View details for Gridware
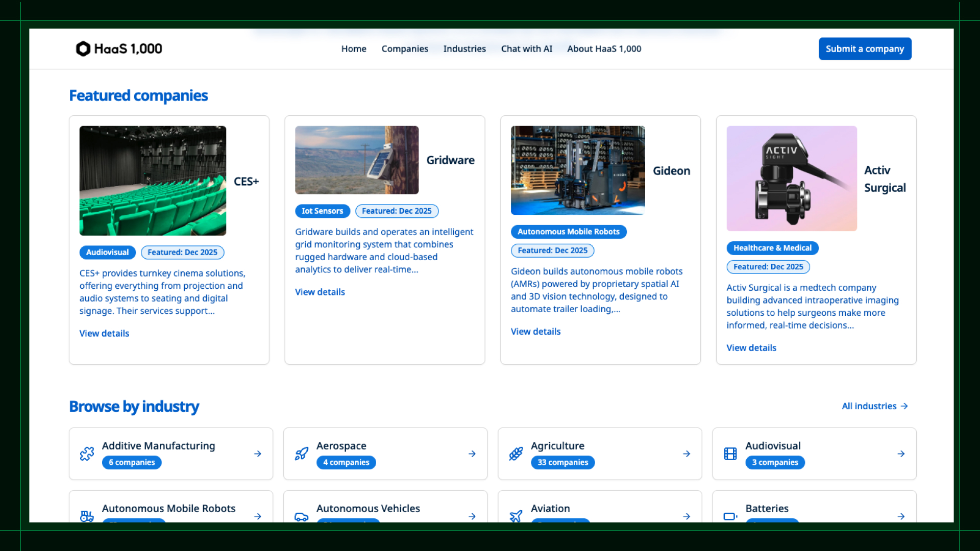The image size is (980, 551). tap(320, 292)
